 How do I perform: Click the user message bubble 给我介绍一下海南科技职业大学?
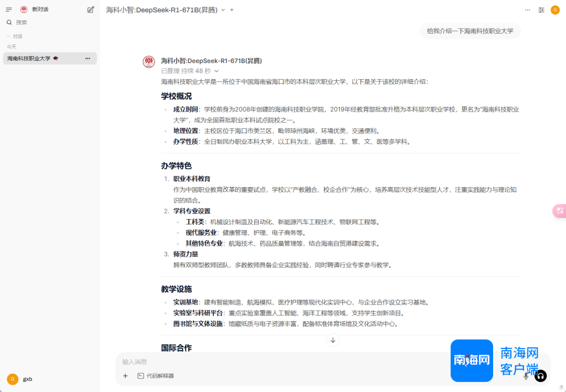pyautogui.click(x=470, y=31)
